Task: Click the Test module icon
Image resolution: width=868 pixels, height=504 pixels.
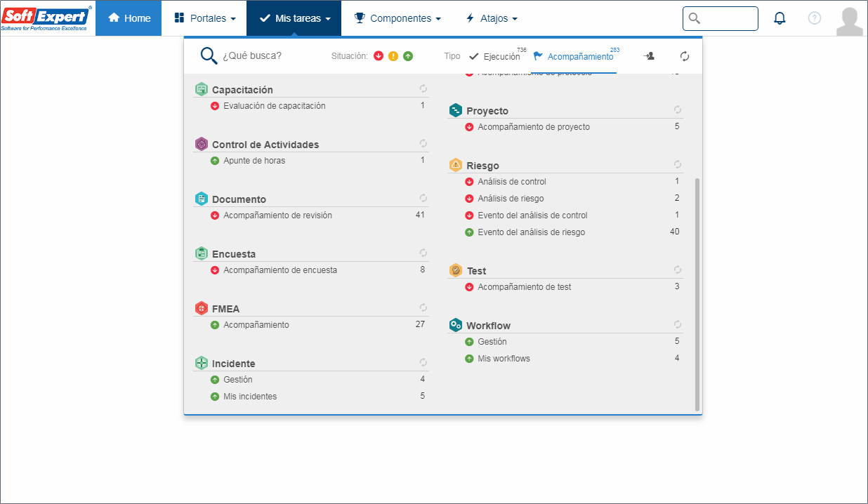Action: [456, 270]
